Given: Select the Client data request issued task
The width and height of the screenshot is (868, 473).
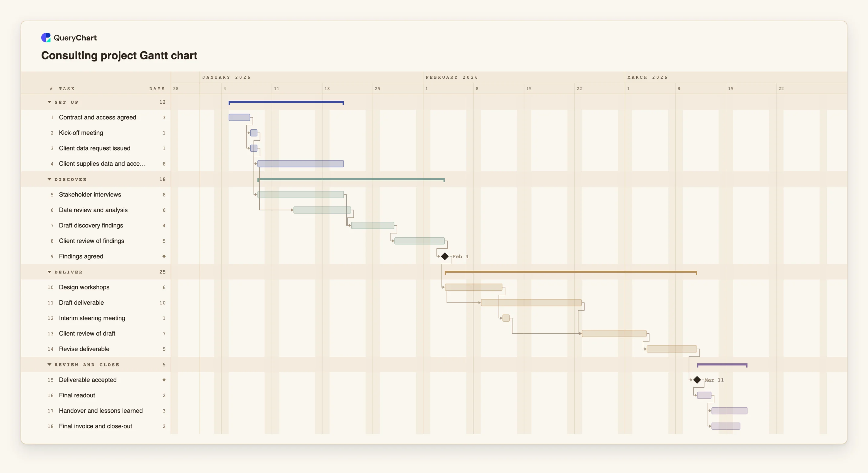Looking at the screenshot, I should click(95, 148).
